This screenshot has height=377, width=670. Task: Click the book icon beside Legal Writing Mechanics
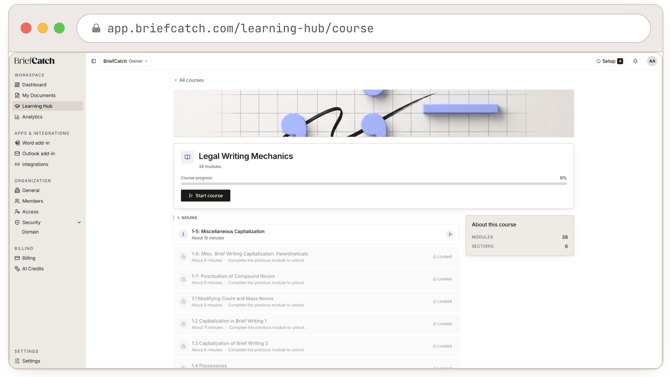187,157
